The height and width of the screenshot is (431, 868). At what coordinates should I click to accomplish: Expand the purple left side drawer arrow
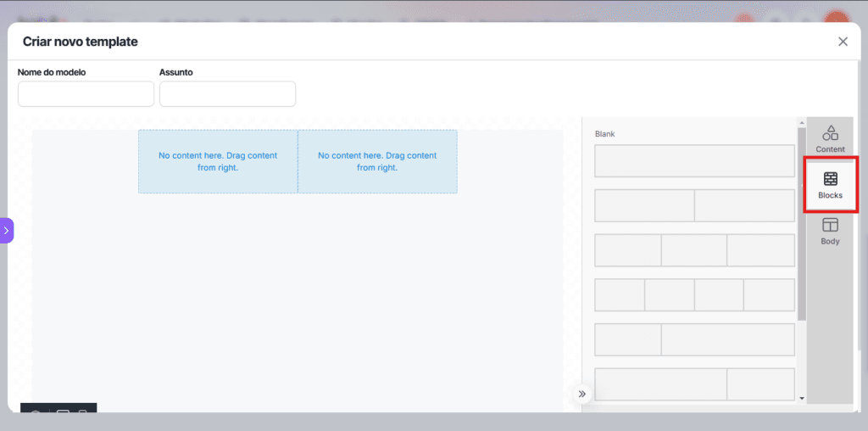click(x=6, y=230)
